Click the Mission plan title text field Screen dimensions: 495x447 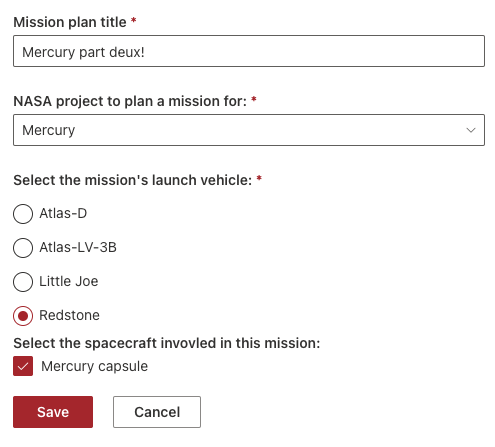tap(249, 51)
